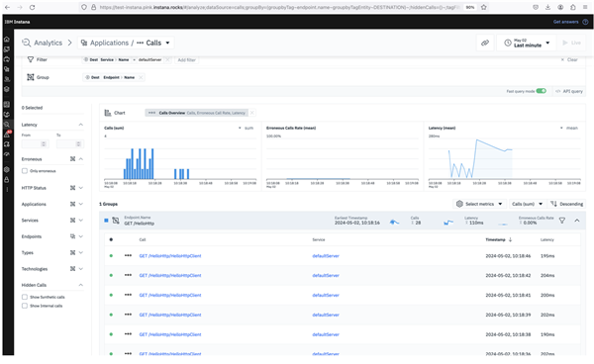This screenshot has width=594, height=364.
Task: Start Live mode
Action: pyautogui.click(x=571, y=43)
